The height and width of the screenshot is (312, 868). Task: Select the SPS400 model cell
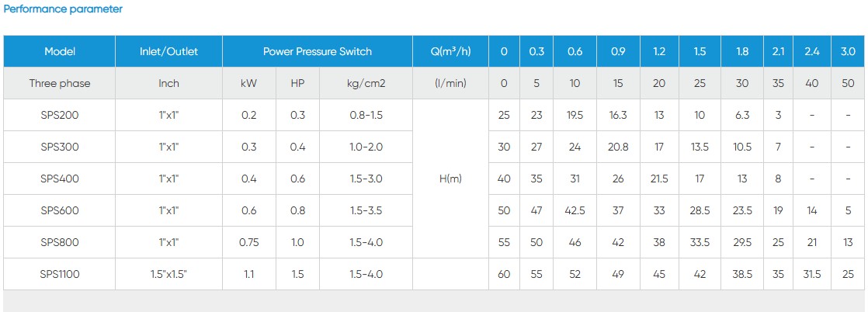tap(60, 179)
